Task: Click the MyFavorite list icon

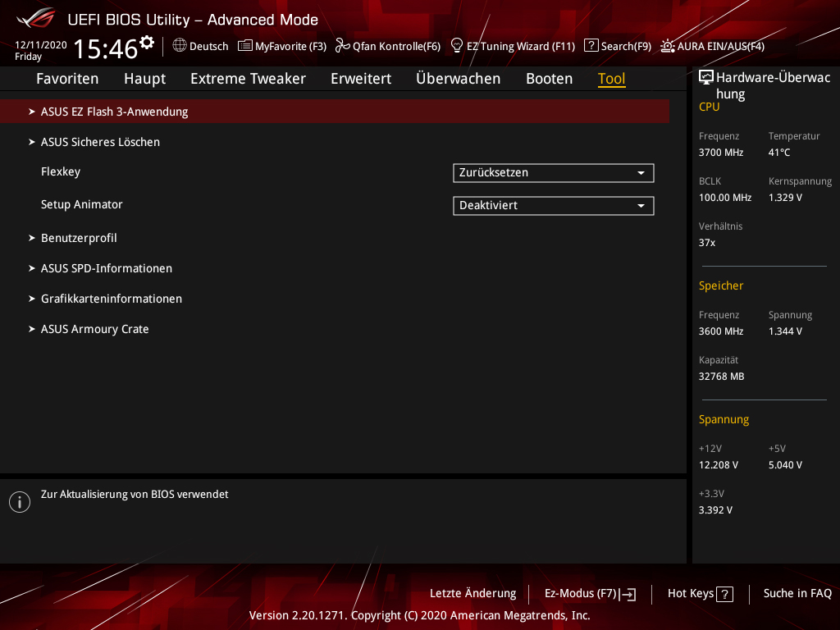Action: coord(244,46)
